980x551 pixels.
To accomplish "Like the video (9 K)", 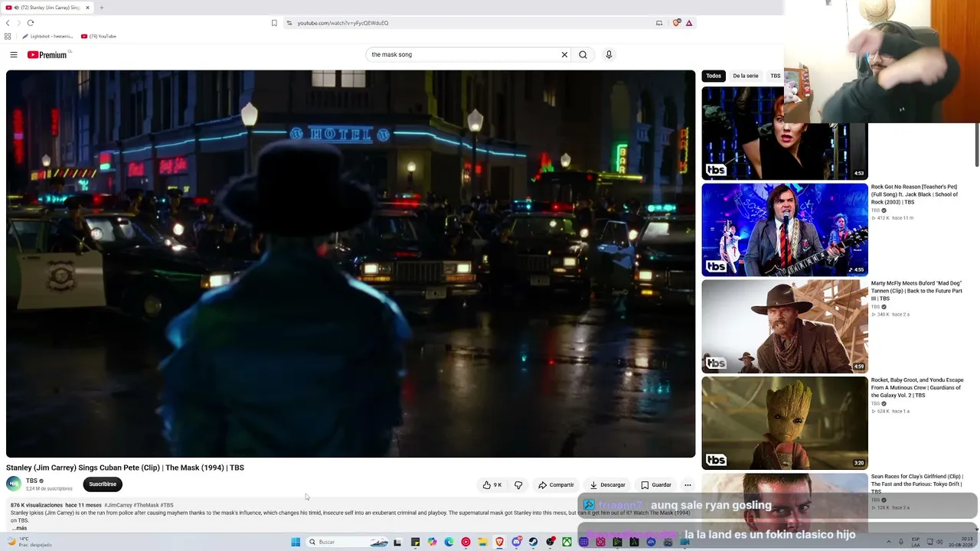I will pyautogui.click(x=492, y=484).
